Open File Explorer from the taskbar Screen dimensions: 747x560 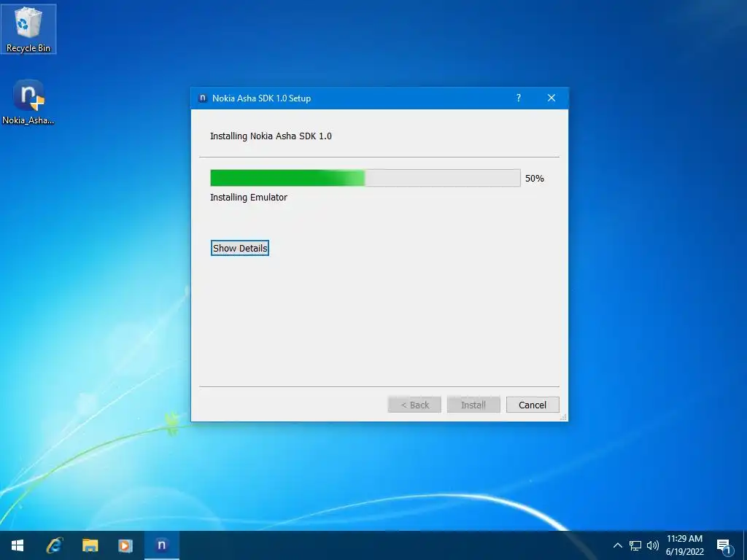90,545
